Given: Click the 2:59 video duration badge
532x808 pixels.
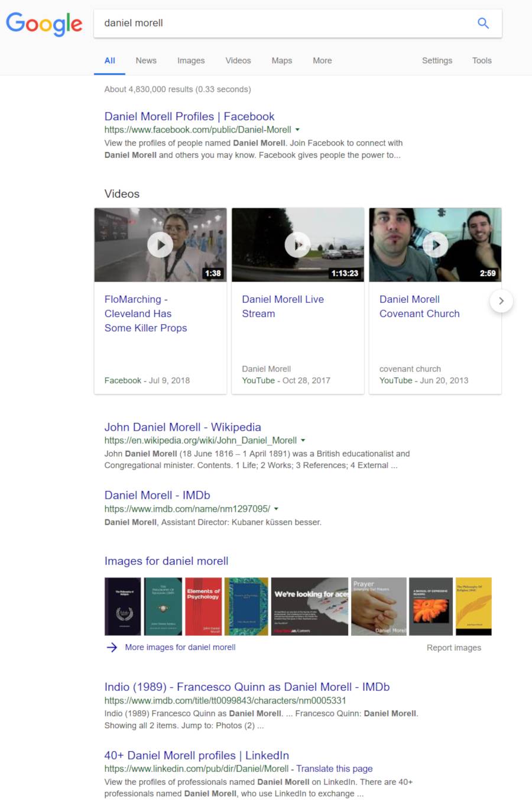Looking at the screenshot, I should (488, 273).
